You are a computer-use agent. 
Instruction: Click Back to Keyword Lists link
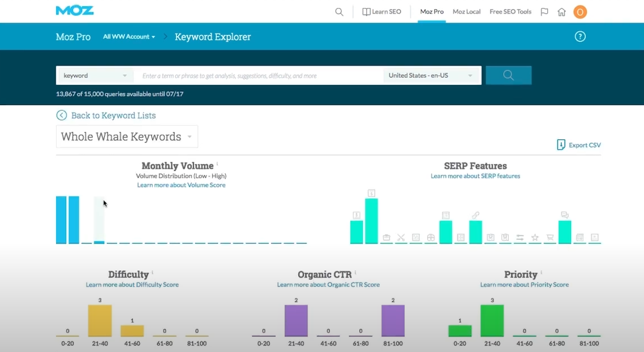pos(113,115)
